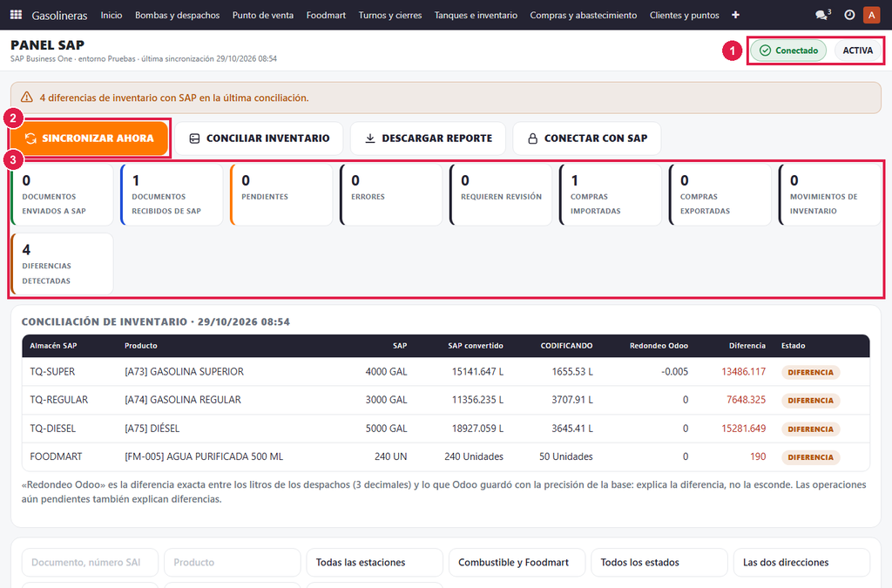Click the DIFERENCIA badge in FOODMART row
The height and width of the screenshot is (588, 892).
click(x=810, y=457)
